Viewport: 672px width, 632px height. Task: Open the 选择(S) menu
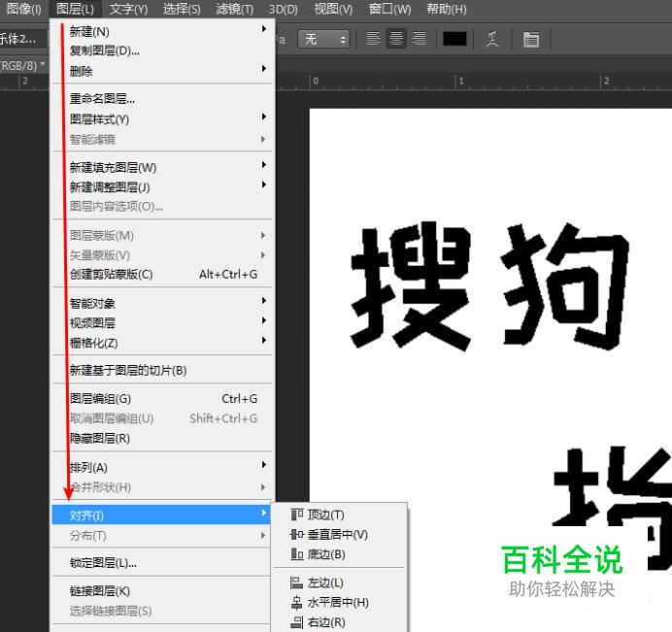tap(182, 9)
